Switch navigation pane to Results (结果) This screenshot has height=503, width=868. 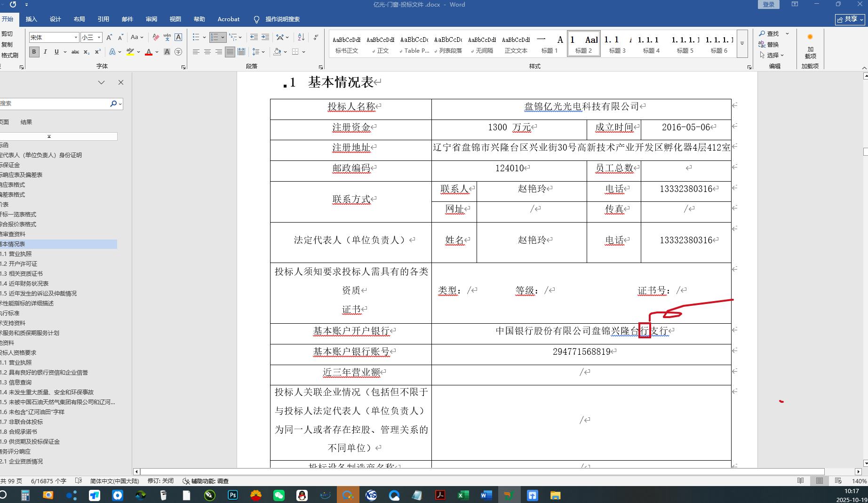click(26, 122)
